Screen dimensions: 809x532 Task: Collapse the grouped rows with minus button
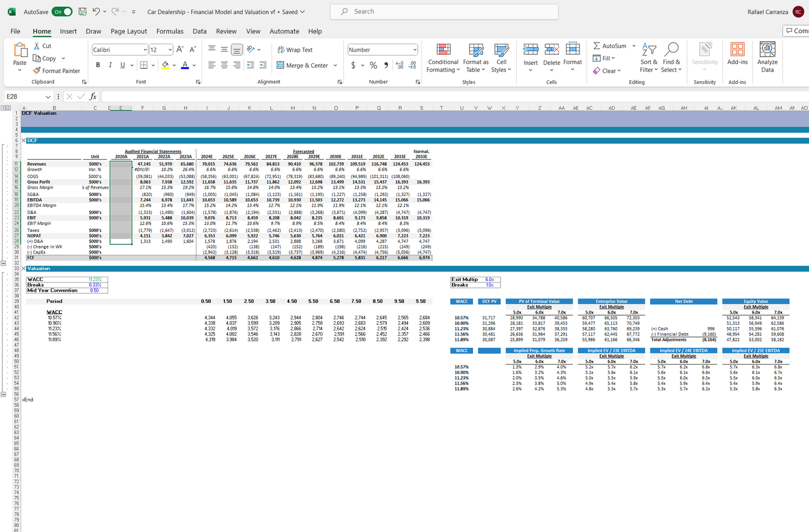(3, 263)
